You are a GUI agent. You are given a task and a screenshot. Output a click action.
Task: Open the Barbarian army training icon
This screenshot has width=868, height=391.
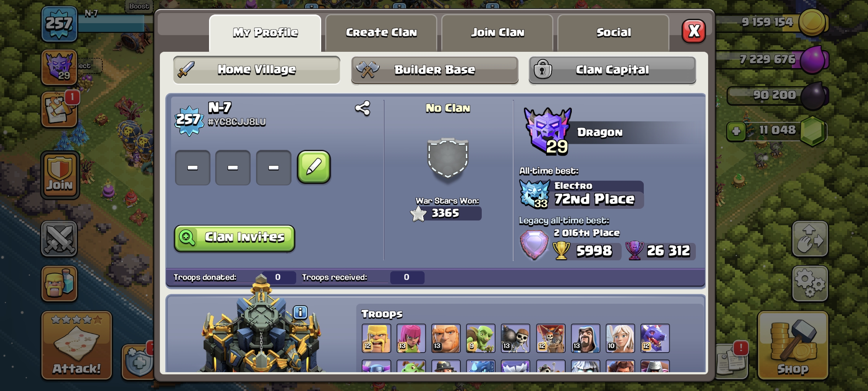click(x=59, y=284)
